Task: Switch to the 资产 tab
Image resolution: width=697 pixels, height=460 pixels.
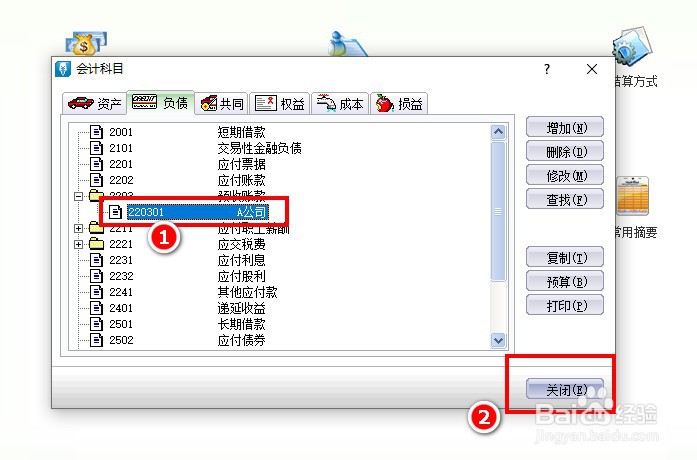Action: pos(95,104)
